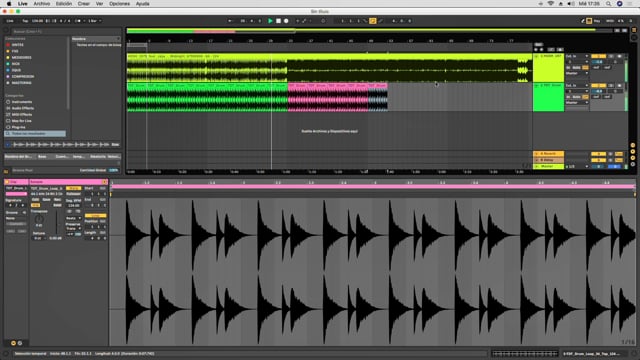Viewport: 640px width, 360px height.
Task: Open Wi-Fi status icon in menu bar
Action: click(551, 4)
